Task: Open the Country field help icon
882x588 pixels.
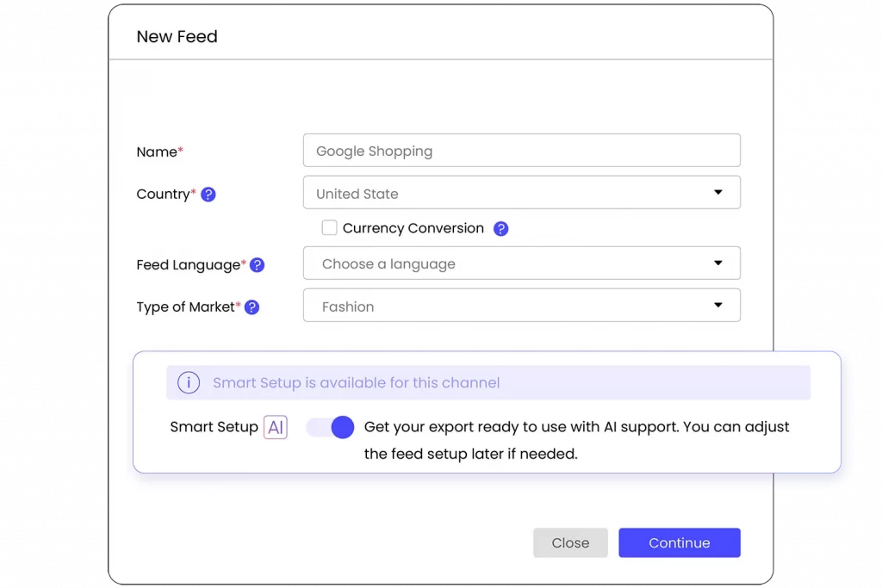Action: click(208, 195)
